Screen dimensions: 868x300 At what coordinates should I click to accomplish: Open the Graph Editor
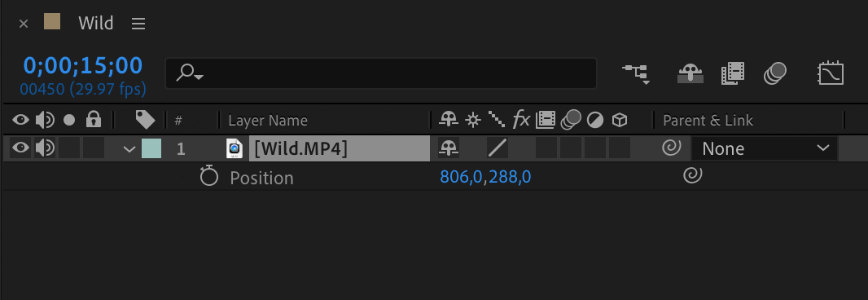(x=831, y=73)
